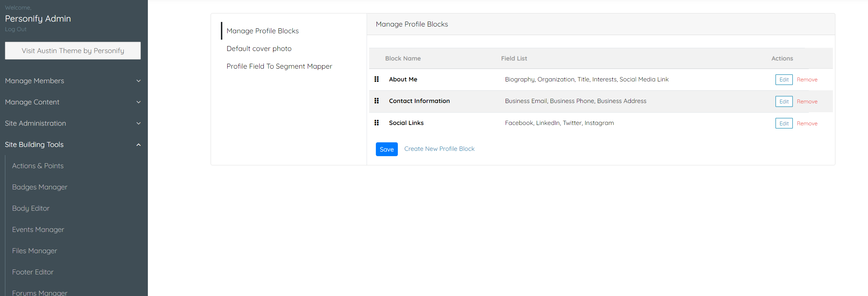The image size is (868, 296).
Task: Open Profile Field To Segment Mapper tab
Action: [x=279, y=66]
